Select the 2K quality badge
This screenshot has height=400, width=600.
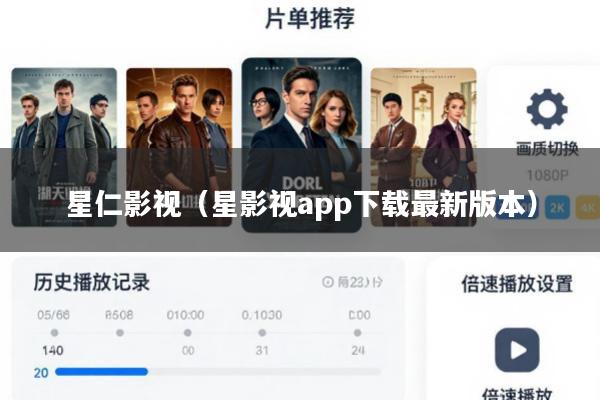(557, 207)
